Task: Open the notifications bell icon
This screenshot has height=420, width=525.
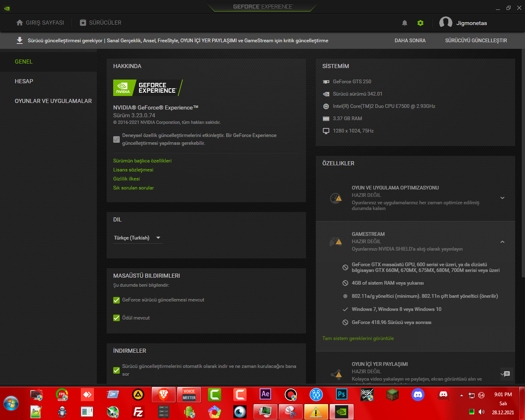Action: coord(404,23)
